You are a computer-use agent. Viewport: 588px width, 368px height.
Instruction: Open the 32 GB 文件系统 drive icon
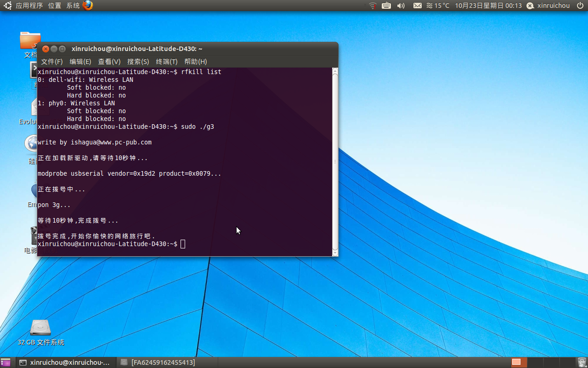(40, 328)
